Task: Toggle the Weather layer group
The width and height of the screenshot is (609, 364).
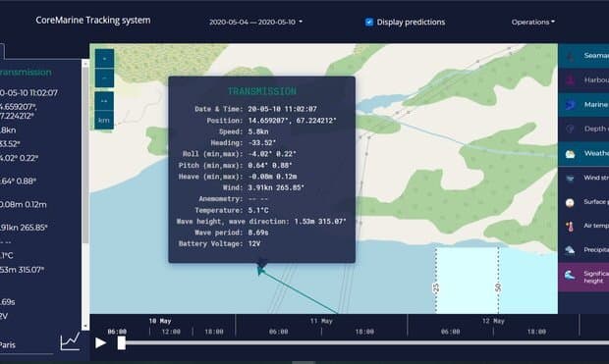Action: (583, 154)
